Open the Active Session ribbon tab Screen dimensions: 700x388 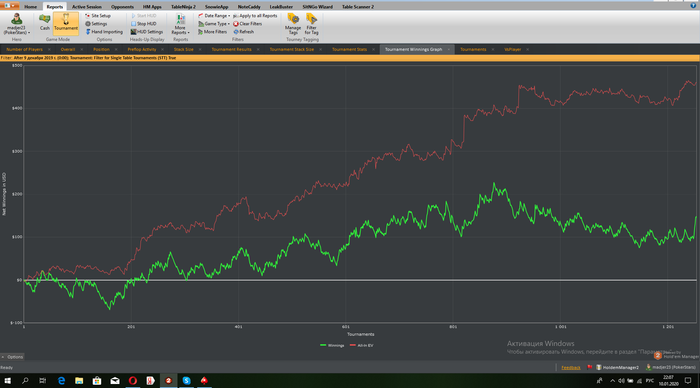[x=87, y=7]
